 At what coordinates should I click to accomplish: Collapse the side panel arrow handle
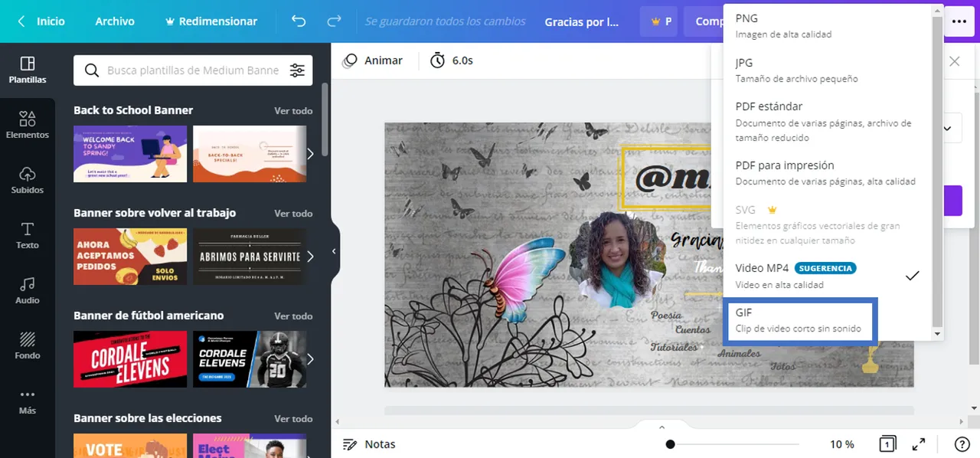click(x=334, y=251)
